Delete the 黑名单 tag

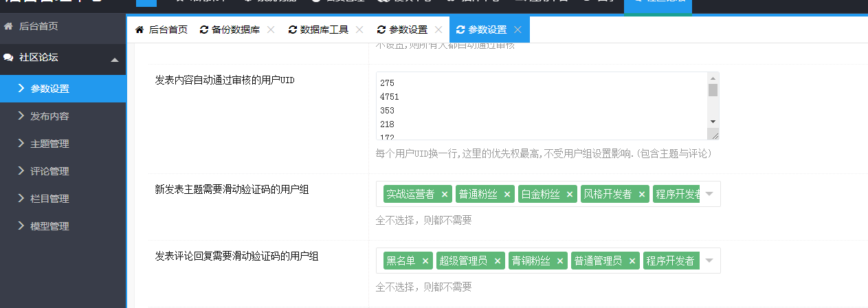tap(425, 261)
